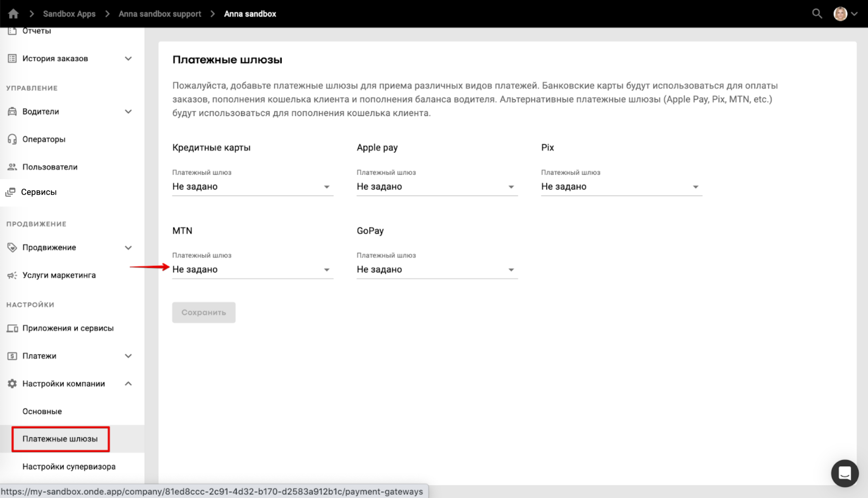
Task: Open the GoPay payment gateway dropdown
Action: coord(436,269)
